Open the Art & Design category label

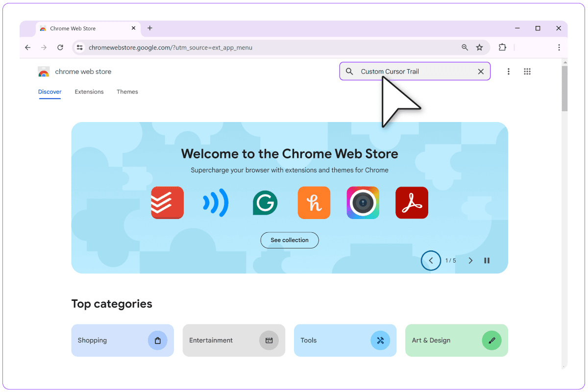(x=431, y=340)
